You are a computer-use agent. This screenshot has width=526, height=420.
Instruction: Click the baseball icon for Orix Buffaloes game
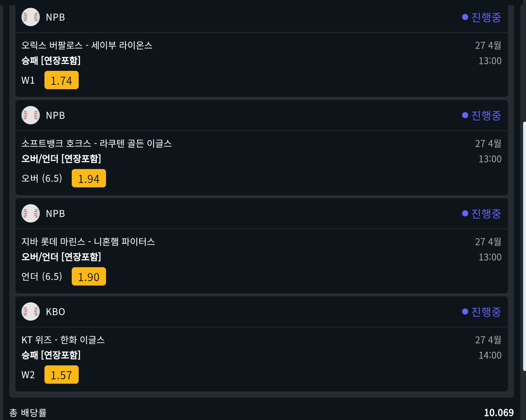coord(30,17)
